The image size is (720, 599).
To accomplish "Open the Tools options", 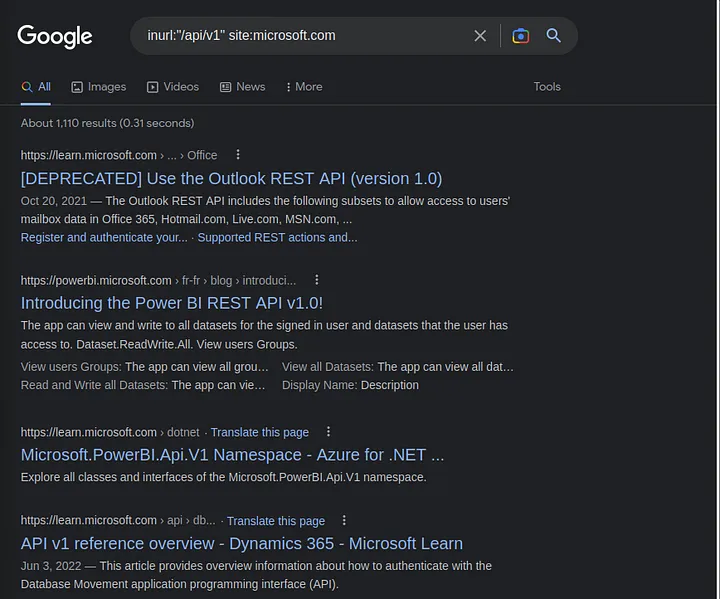I will tap(547, 87).
